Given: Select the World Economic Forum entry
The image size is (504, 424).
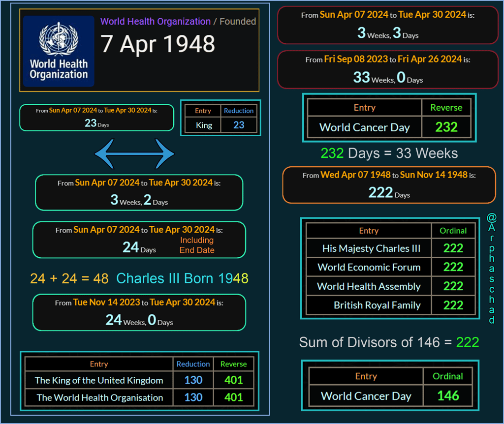Looking at the screenshot, I should coord(369,267).
